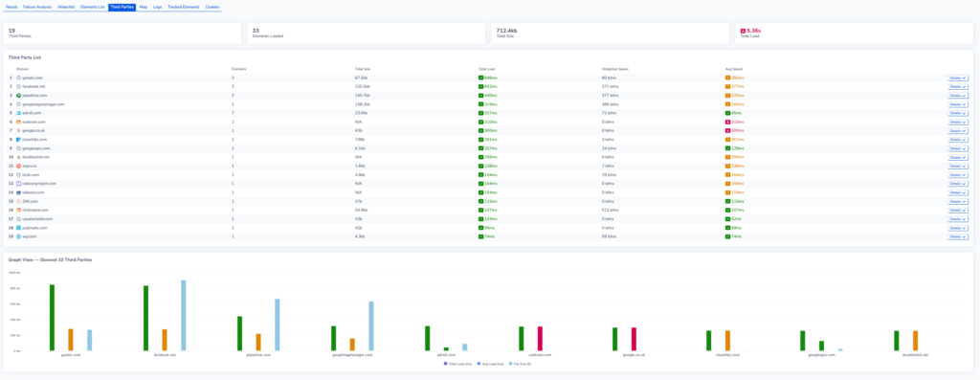The height and width of the screenshot is (380, 980).
Task: Click the green gstatic.com total load bar
Action: point(52,318)
